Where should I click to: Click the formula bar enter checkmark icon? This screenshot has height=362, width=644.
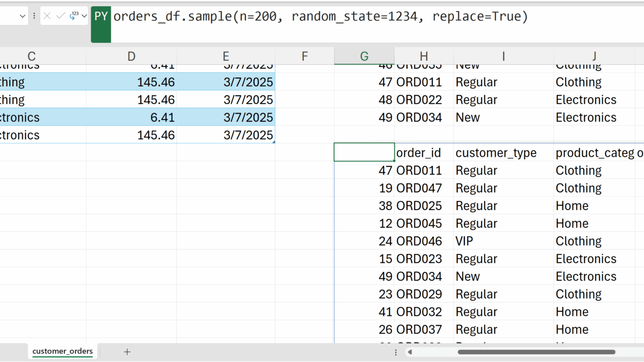(x=60, y=16)
